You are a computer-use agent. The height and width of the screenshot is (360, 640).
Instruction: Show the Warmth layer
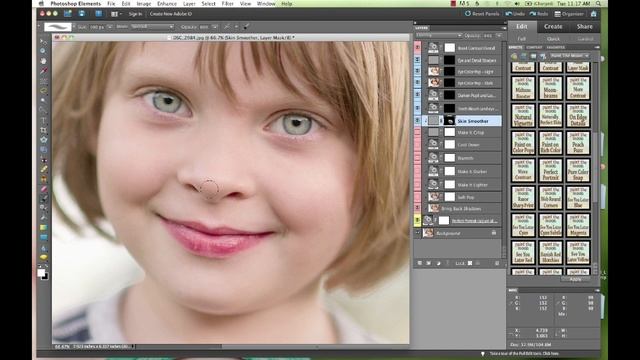(x=418, y=158)
